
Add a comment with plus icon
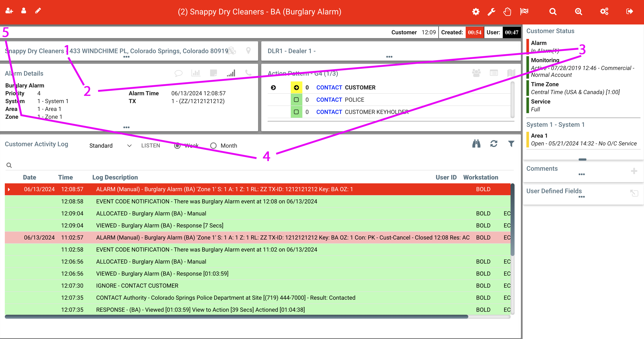pos(634,171)
